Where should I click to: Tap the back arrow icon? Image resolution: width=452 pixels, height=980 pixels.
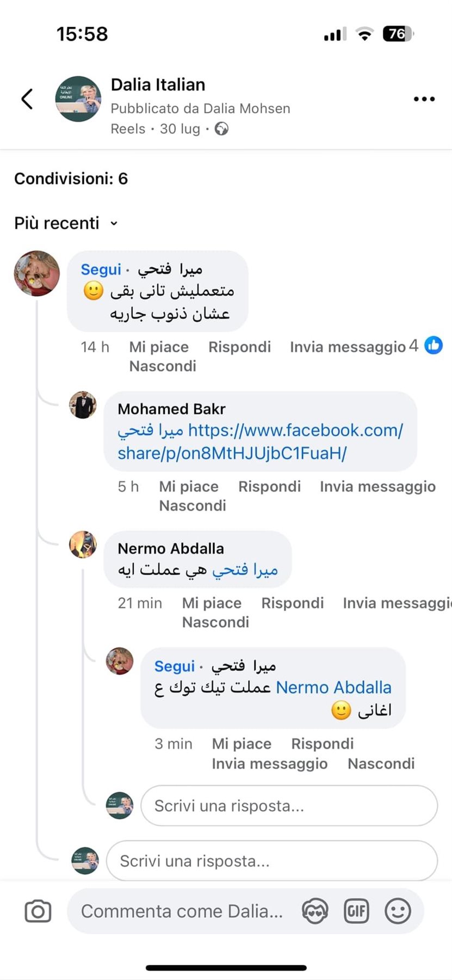coord(27,99)
